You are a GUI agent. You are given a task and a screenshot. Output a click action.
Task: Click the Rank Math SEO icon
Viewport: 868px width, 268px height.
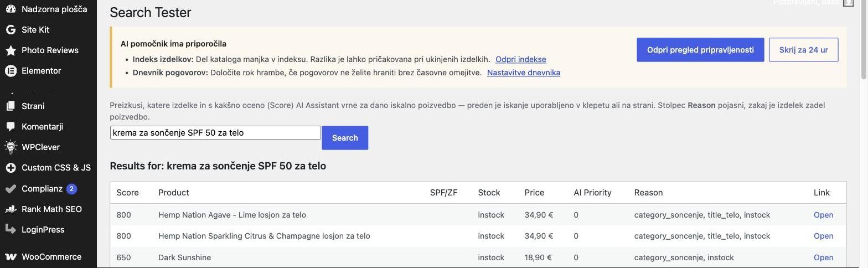[11, 209]
